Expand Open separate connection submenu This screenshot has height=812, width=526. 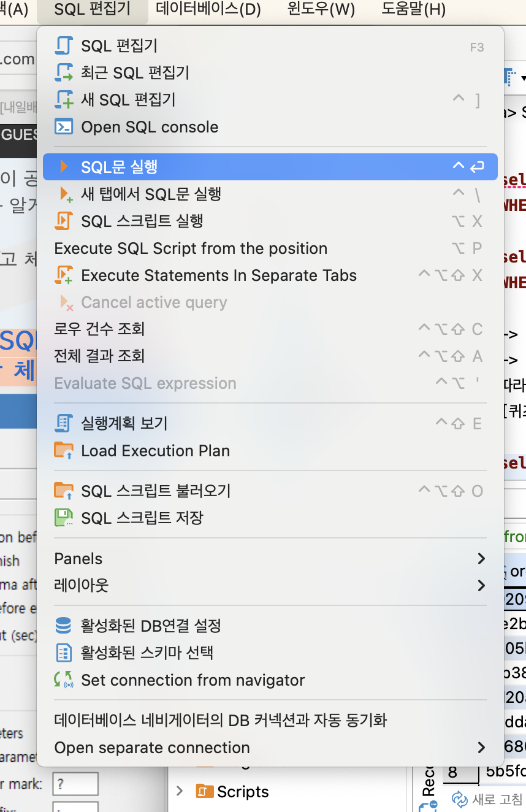point(270,748)
